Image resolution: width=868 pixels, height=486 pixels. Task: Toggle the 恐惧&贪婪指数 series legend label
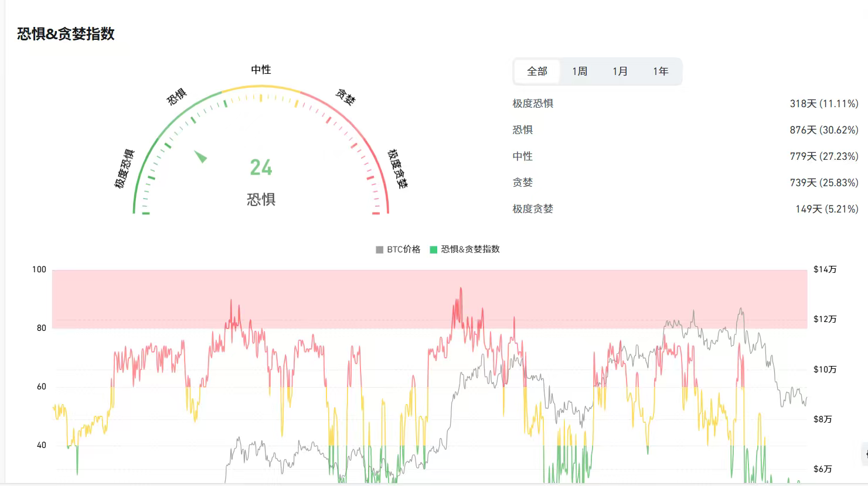click(x=470, y=249)
